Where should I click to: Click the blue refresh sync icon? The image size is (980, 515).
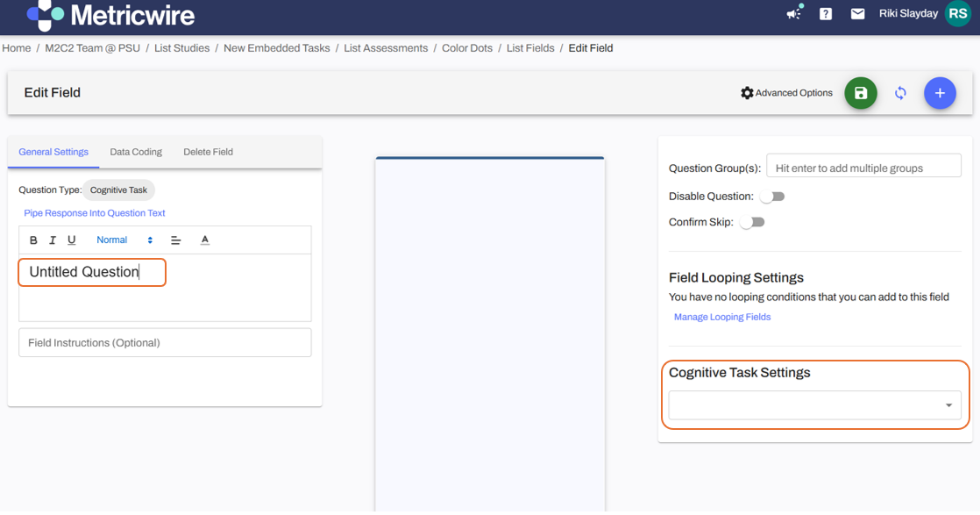[900, 93]
